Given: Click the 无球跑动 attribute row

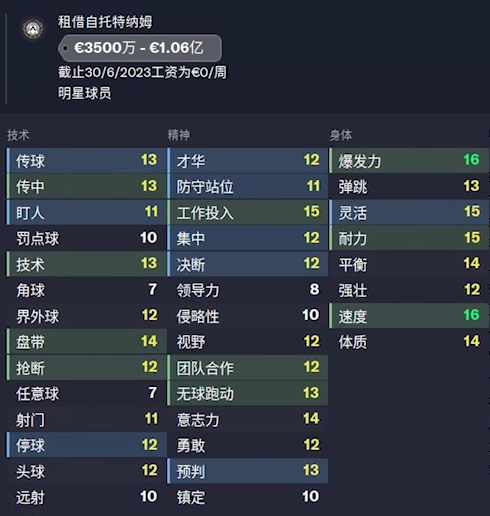Looking at the screenshot, I should tap(248, 393).
